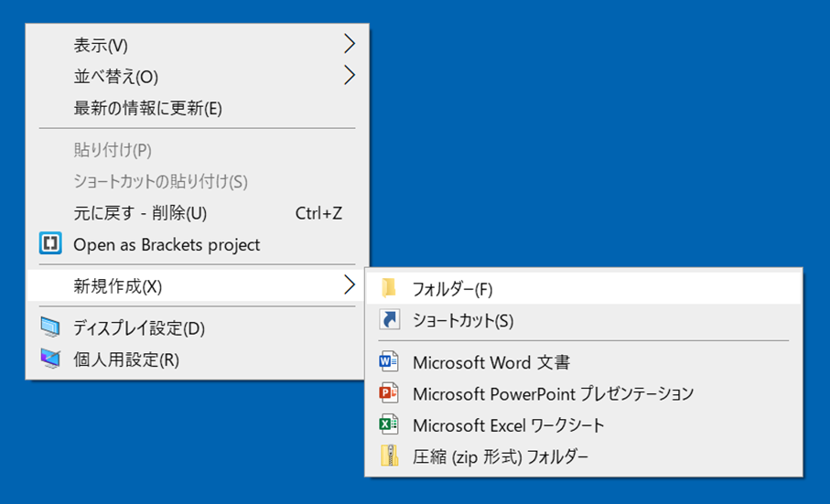
Task: Click the personalization icon
Action: (x=50, y=359)
